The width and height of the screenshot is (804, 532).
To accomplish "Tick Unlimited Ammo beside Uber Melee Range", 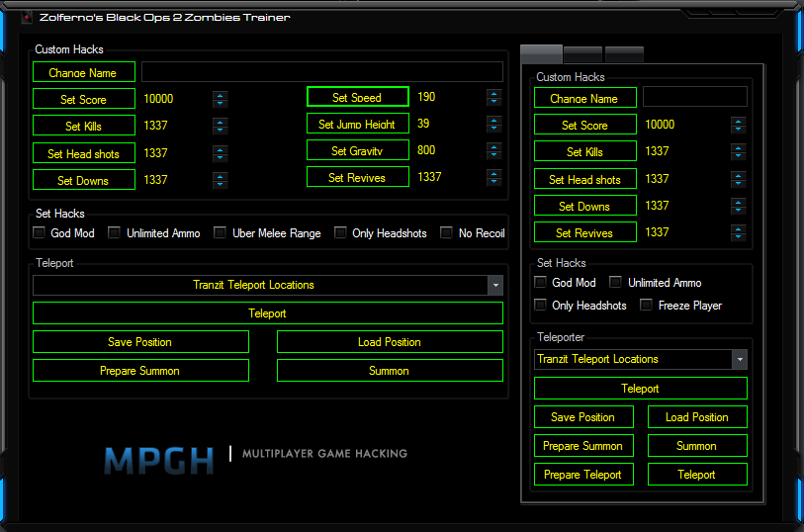I will (115, 233).
